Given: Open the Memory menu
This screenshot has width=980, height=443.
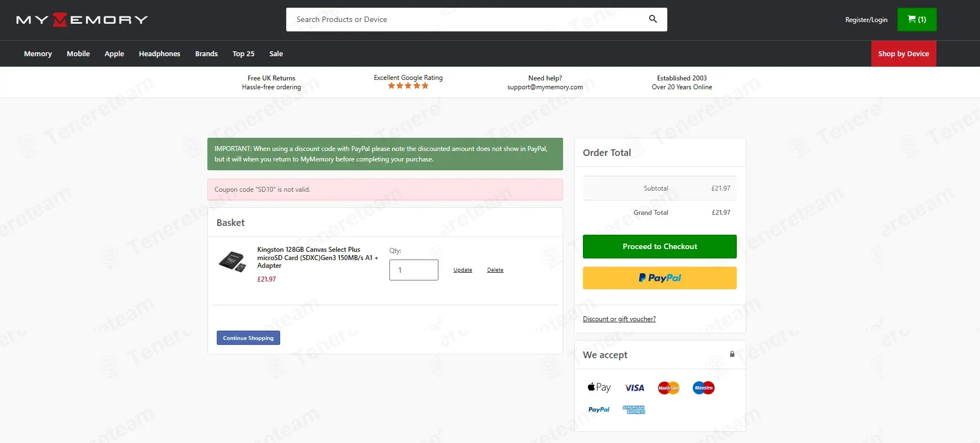Looking at the screenshot, I should point(38,53).
